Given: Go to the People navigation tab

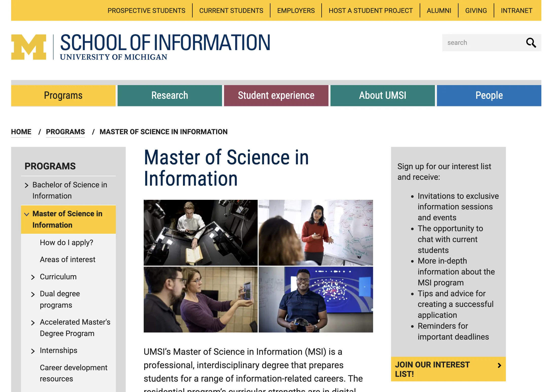Looking at the screenshot, I should pos(489,95).
